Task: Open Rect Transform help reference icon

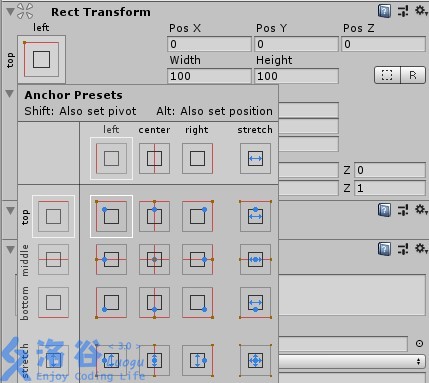Action: click(x=384, y=11)
